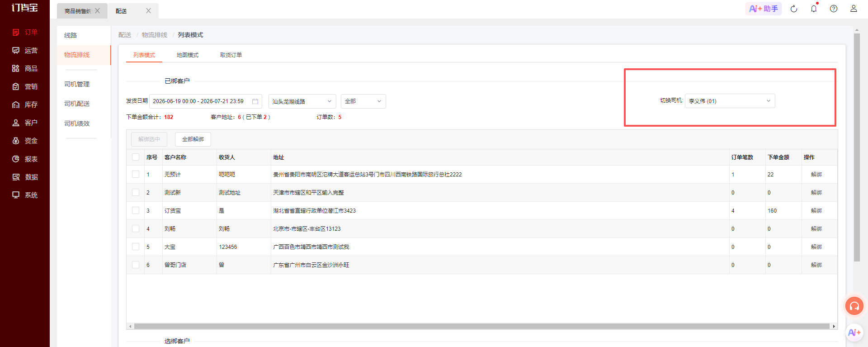Open the floating AI+ icon at bottom right
Viewport: 868px width, 347px height.
854,333
